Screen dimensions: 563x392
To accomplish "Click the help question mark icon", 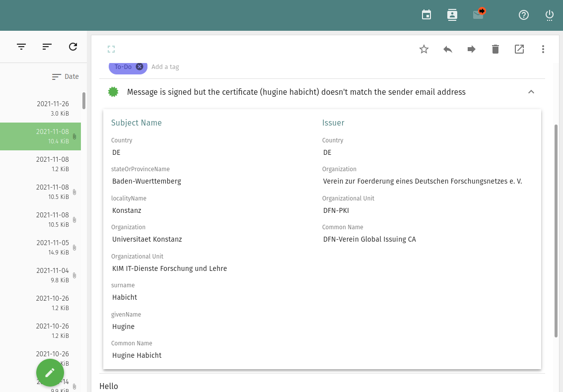I will click(524, 15).
